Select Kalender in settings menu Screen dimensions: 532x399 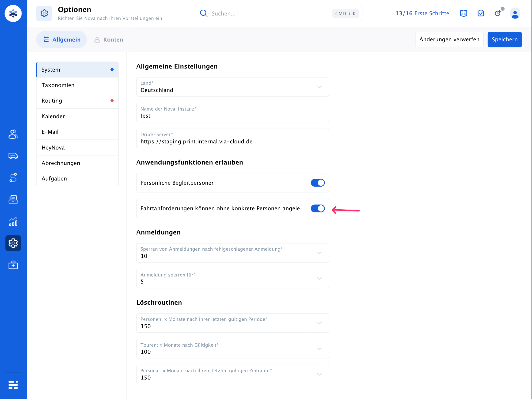(77, 116)
